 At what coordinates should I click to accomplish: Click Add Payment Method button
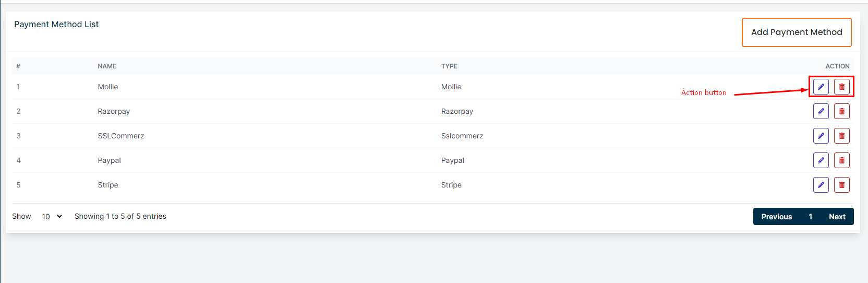point(797,32)
